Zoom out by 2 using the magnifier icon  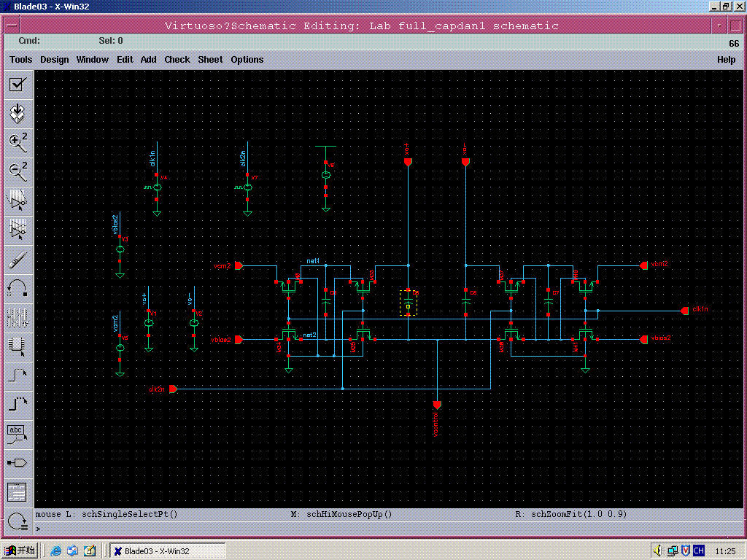[x=18, y=171]
